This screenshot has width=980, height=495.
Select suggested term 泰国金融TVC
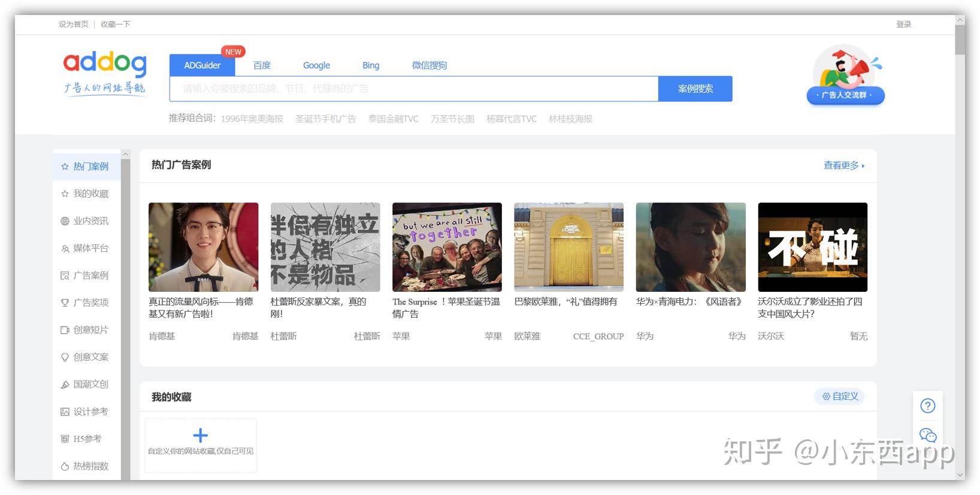tap(393, 119)
